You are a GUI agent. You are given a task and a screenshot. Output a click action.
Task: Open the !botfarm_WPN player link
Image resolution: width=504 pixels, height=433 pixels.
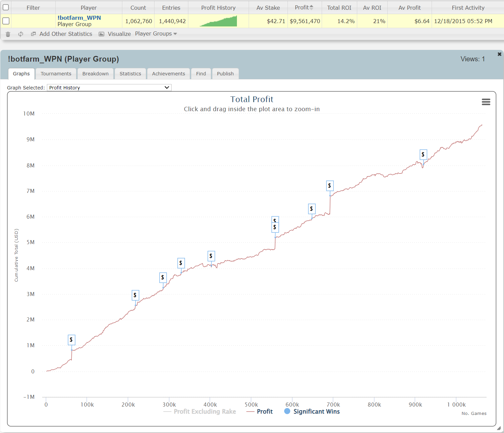79,18
